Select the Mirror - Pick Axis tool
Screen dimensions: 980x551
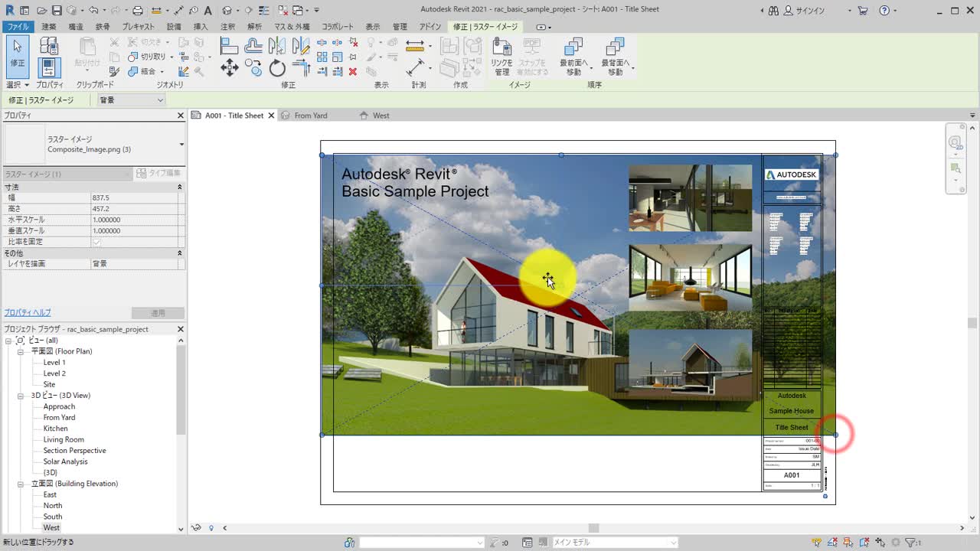277,45
